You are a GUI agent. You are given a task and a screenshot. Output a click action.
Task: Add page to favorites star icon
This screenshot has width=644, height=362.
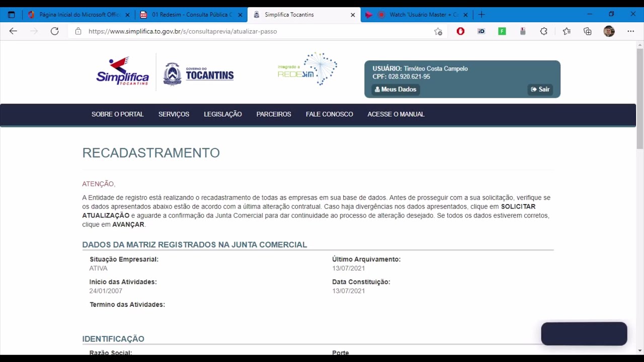click(x=438, y=31)
